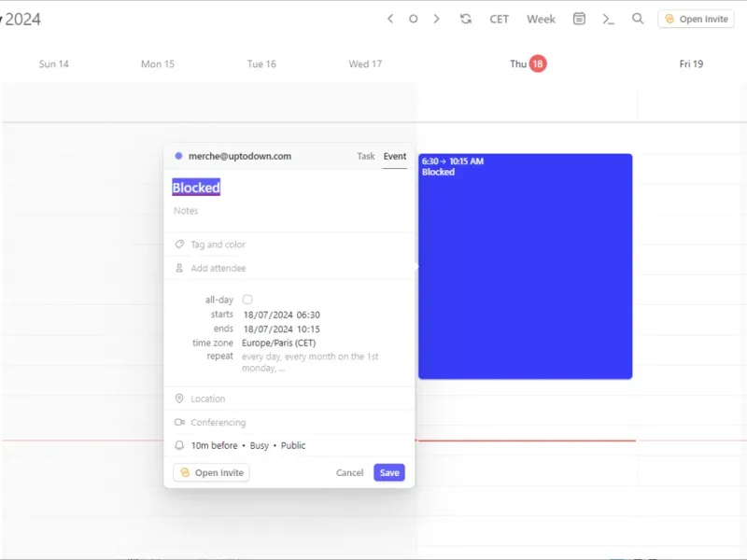The height and width of the screenshot is (560, 747).
Task: Click Open Invite button in event popup
Action: pos(211,473)
